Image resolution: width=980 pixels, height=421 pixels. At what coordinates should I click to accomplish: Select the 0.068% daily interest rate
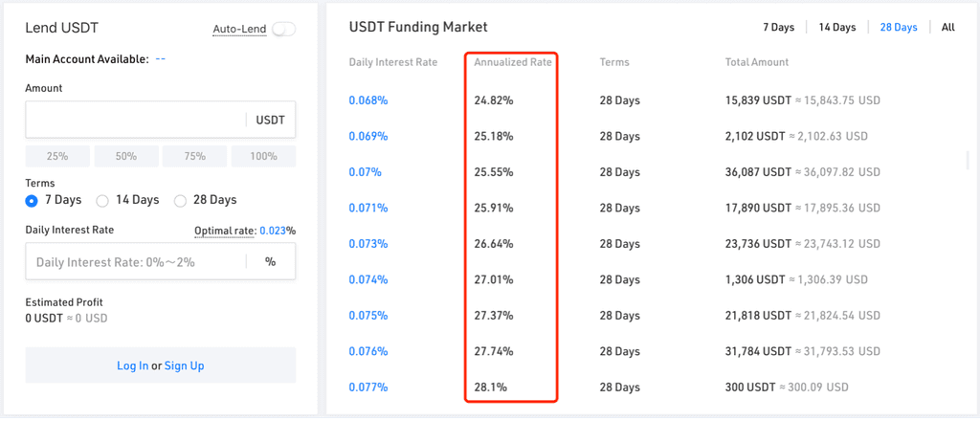[368, 100]
